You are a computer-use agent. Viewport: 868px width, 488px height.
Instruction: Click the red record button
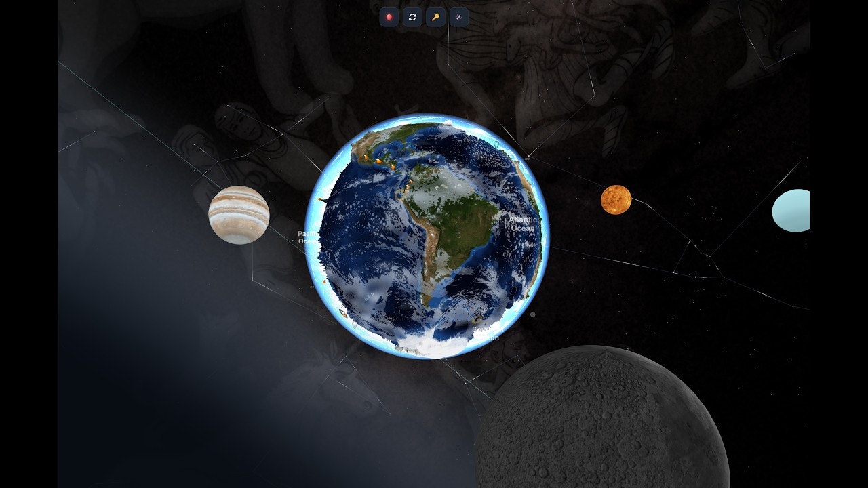click(x=389, y=17)
